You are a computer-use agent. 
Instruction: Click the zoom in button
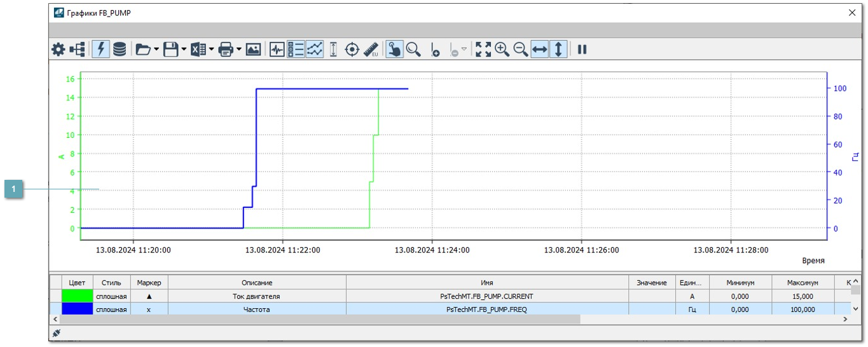[502, 50]
